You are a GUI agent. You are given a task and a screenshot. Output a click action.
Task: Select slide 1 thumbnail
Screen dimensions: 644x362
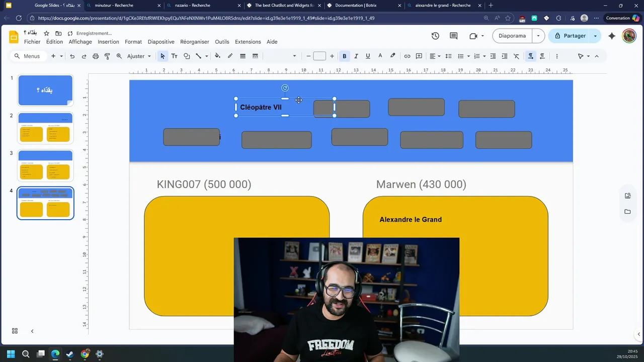[45, 90]
